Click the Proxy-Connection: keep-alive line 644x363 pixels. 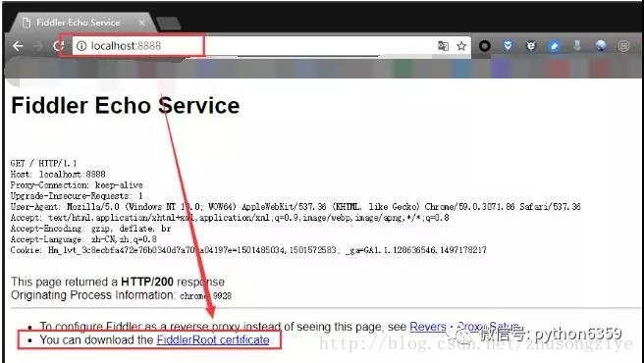point(77,185)
